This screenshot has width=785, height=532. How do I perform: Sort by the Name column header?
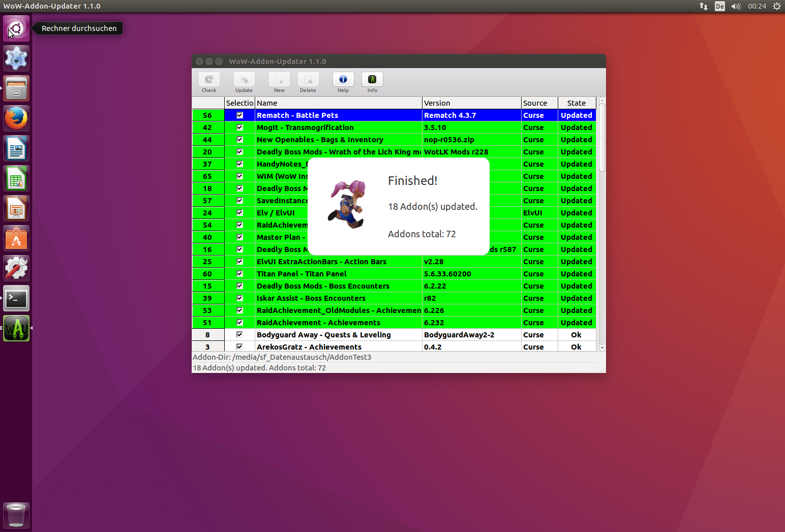click(x=339, y=103)
